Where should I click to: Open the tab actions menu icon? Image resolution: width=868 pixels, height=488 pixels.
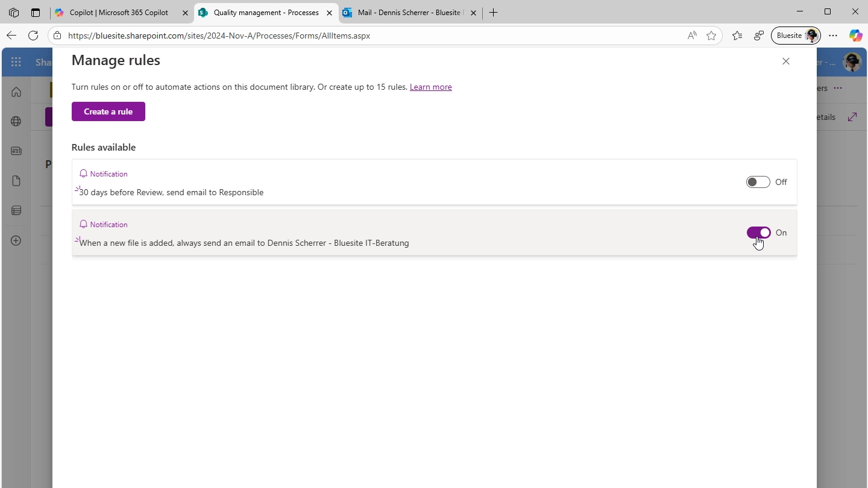(x=36, y=13)
